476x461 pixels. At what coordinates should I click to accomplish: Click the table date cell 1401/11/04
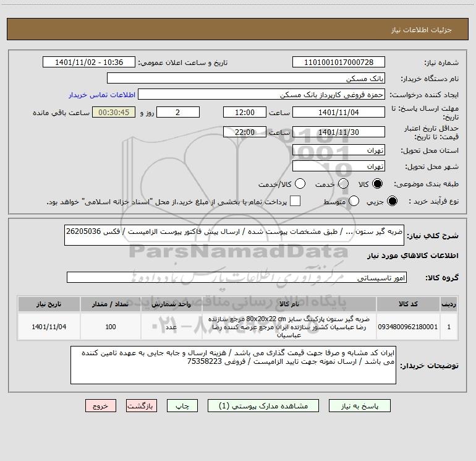pyautogui.click(x=49, y=327)
